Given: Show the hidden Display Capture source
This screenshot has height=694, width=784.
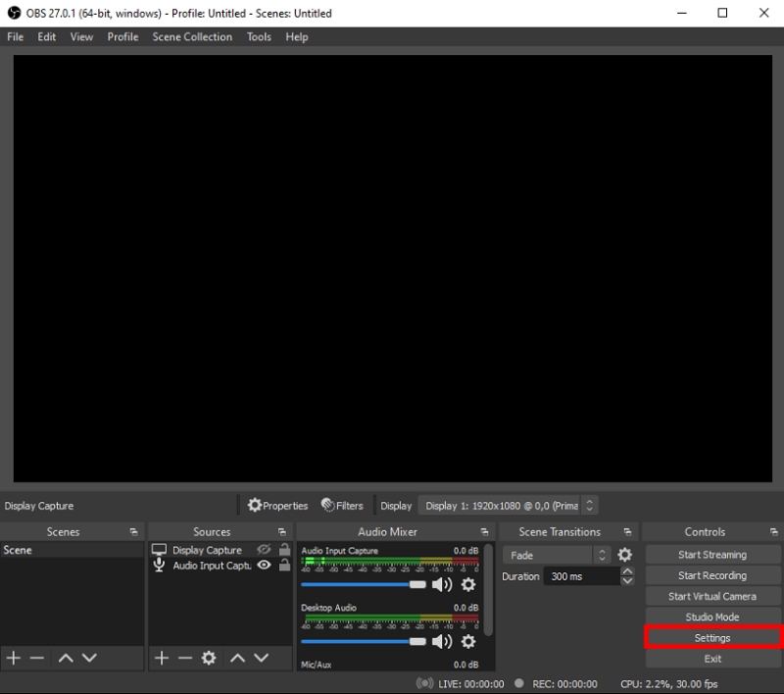Looking at the screenshot, I should [x=265, y=550].
